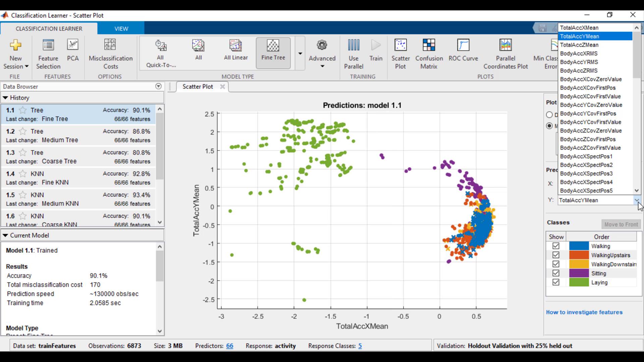Select model 1.5 Medium KNN in history

78,199
